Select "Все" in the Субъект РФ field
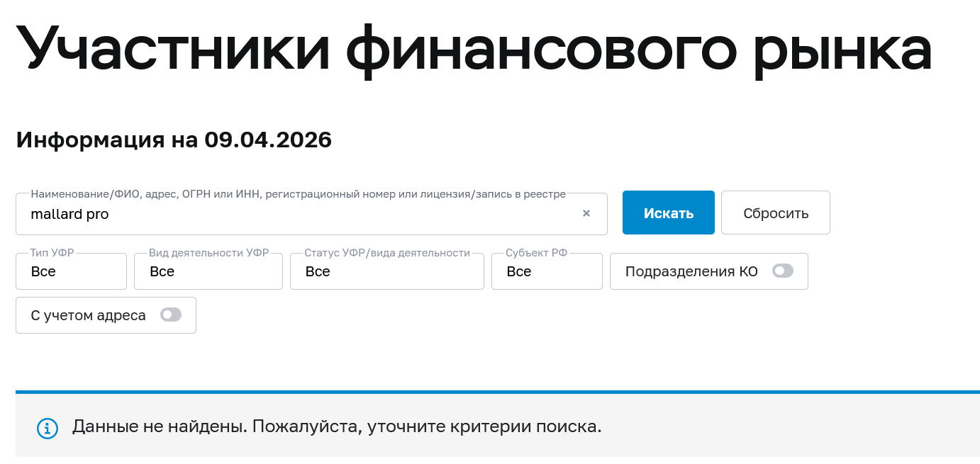980x464 pixels. [546, 271]
